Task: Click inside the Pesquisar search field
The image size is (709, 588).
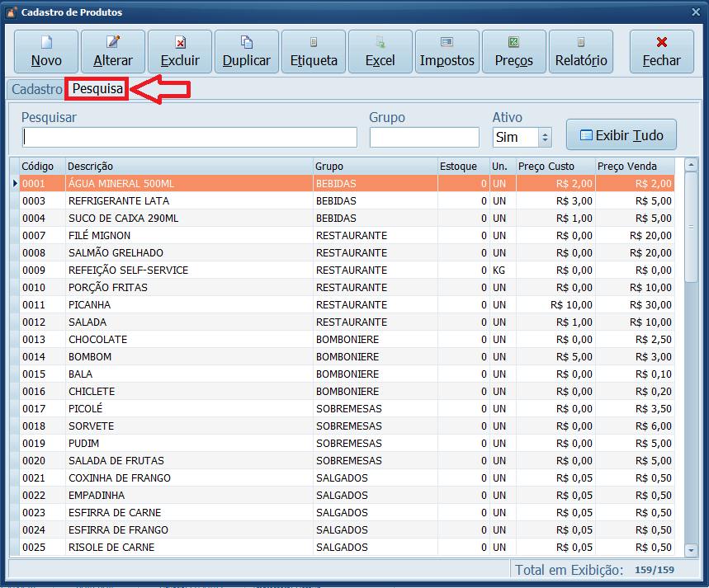Action: tap(190, 137)
